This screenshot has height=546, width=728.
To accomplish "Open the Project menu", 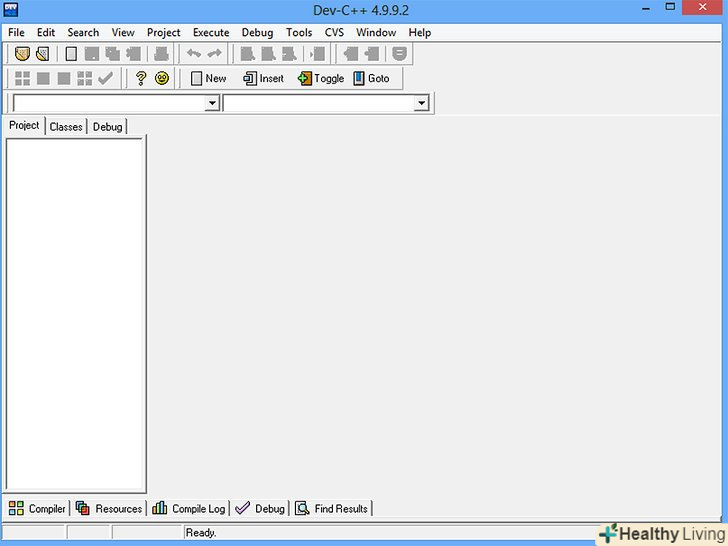I will 163,32.
